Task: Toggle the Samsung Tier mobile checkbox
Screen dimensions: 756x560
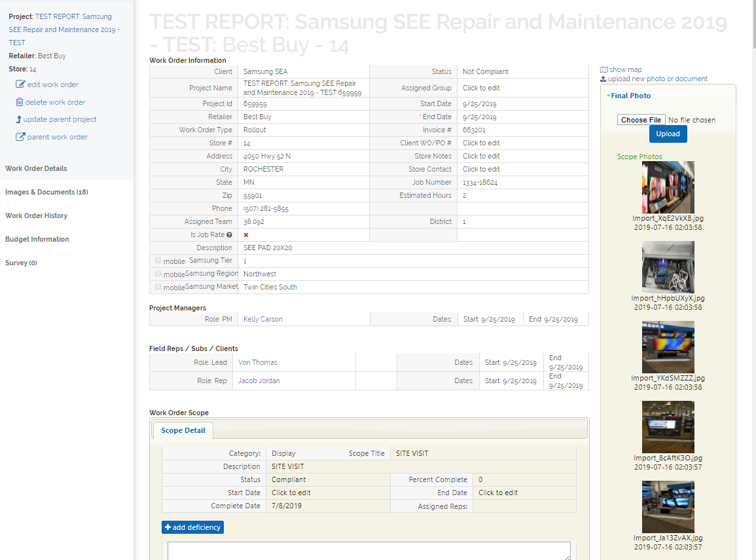Action: tap(158, 261)
